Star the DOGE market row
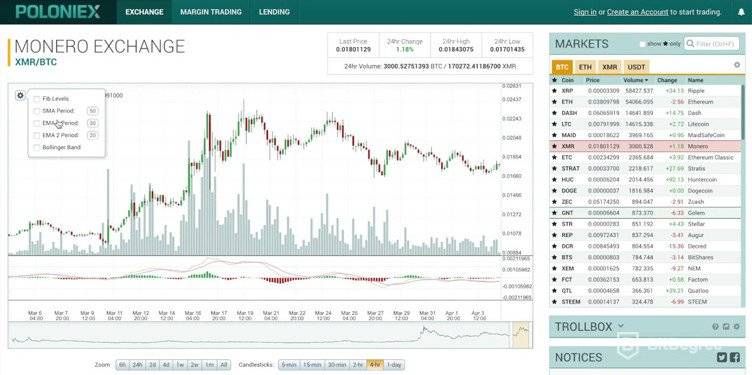Image resolution: width=752 pixels, height=375 pixels. 554,190
